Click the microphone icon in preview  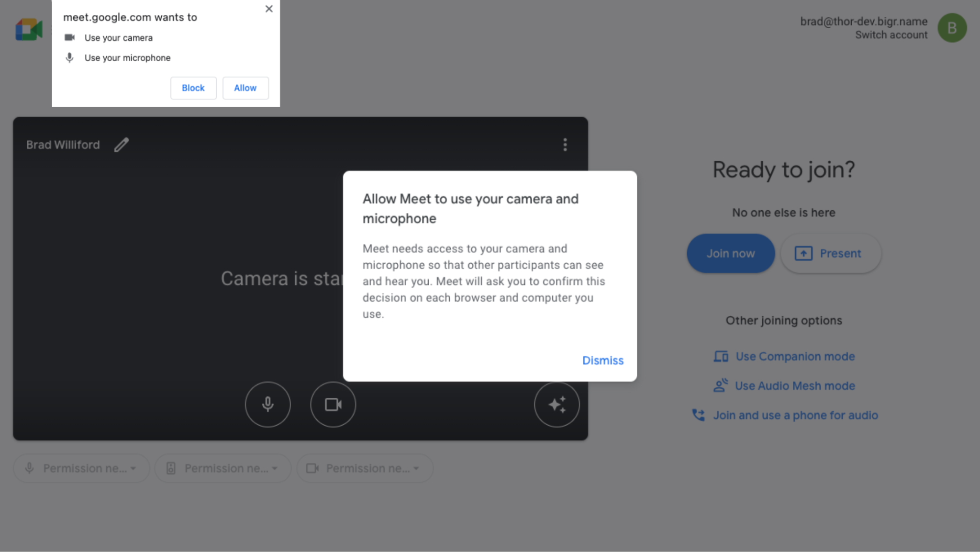coord(267,404)
